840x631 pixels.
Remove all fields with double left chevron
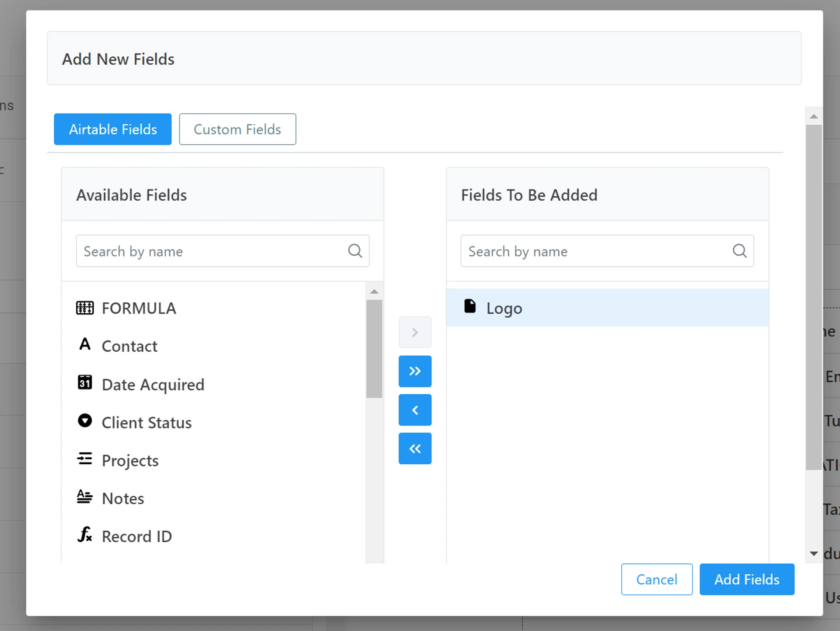[x=415, y=449]
